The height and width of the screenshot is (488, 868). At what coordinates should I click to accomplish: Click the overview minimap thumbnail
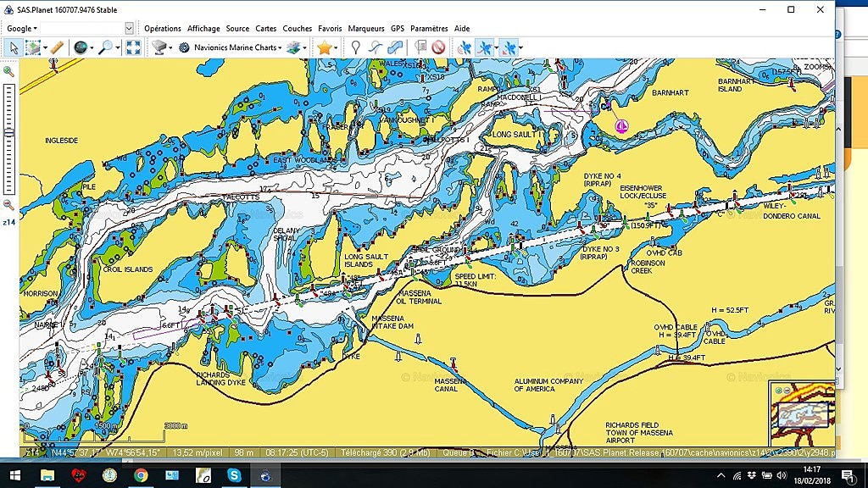802,413
